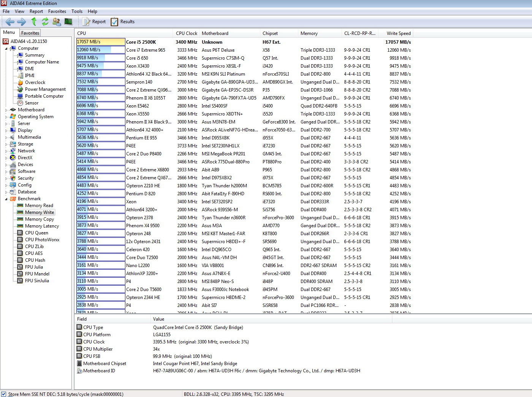Click the Refresh toolbar icon
The height and width of the screenshot is (397, 532).
45,22
